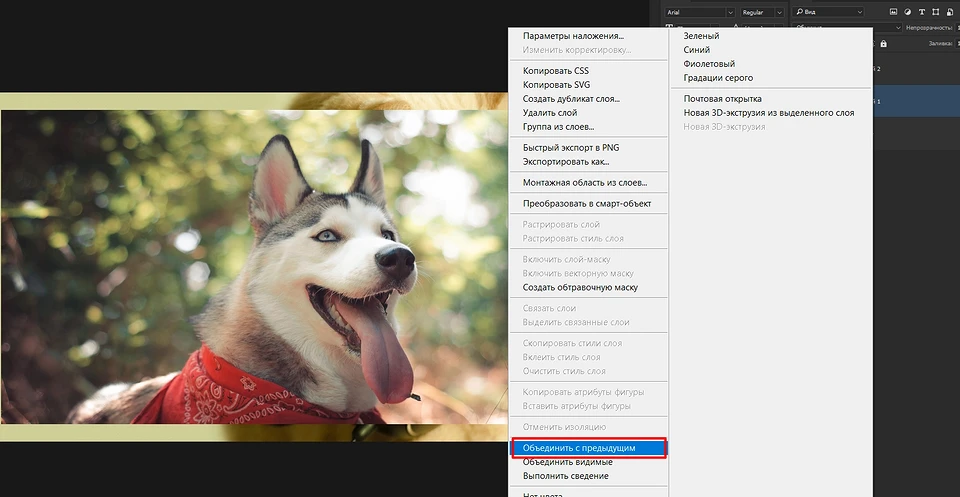
Task: Click the shape layer filter icon
Action: [933, 12]
